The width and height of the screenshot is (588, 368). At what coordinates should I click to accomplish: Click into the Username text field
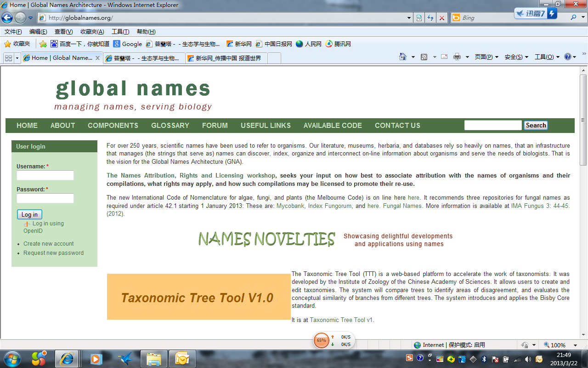click(45, 175)
